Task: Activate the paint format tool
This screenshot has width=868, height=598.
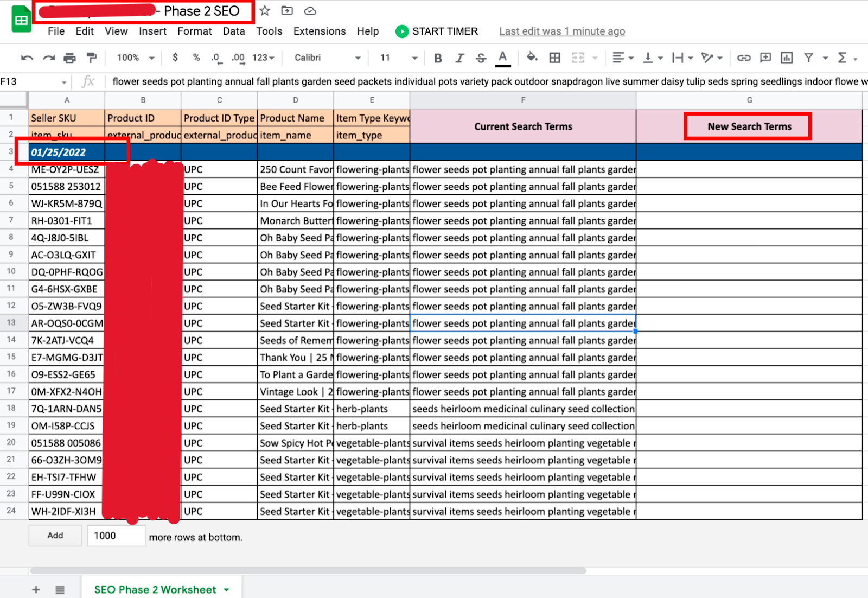Action: click(x=92, y=58)
